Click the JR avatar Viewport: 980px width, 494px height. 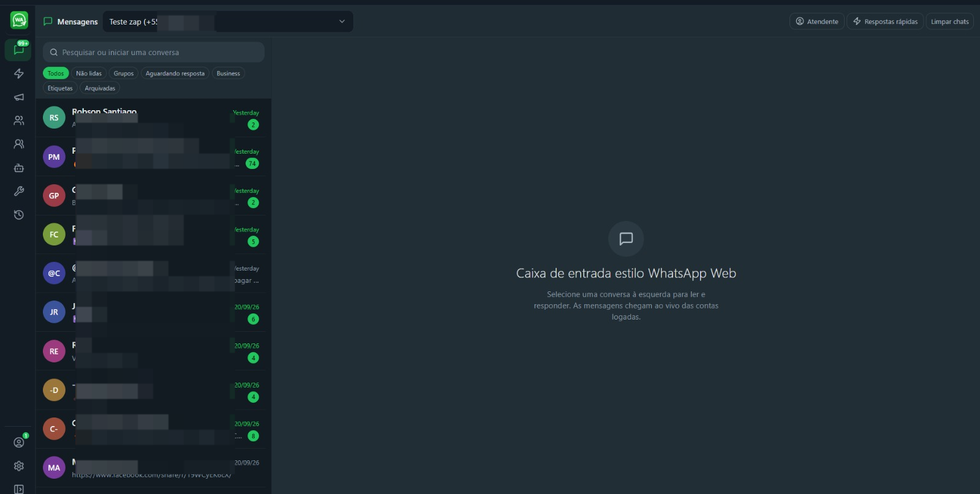pos(54,312)
